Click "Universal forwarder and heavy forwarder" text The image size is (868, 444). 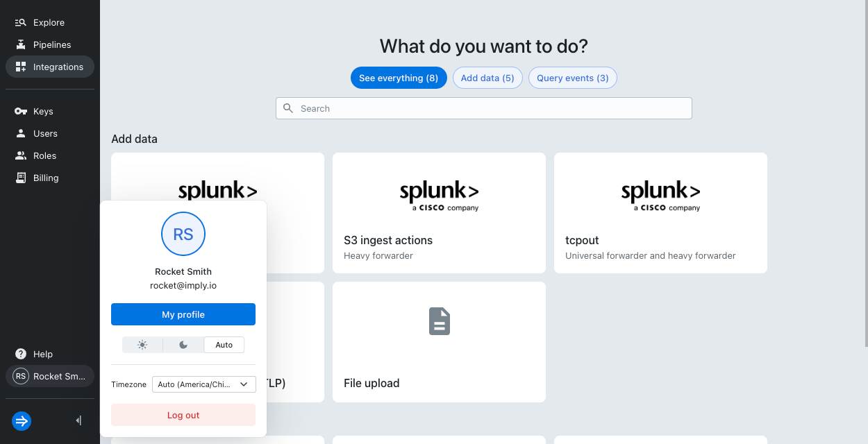coord(651,256)
